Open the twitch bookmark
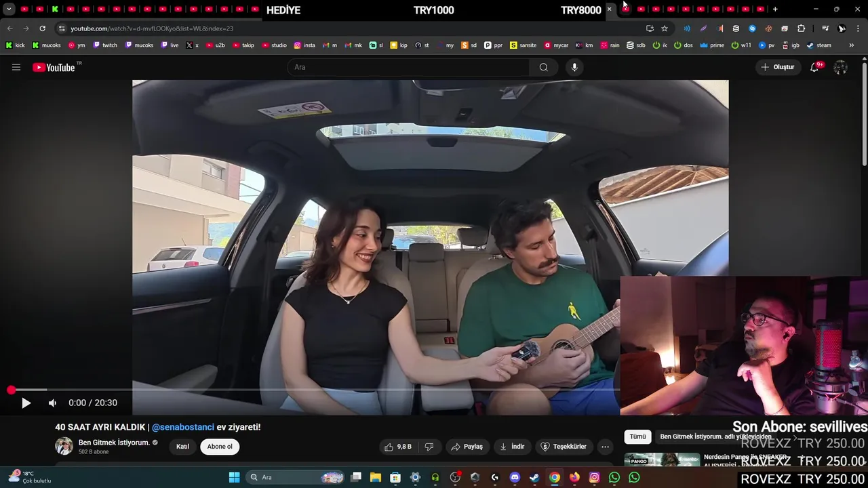 (105, 45)
